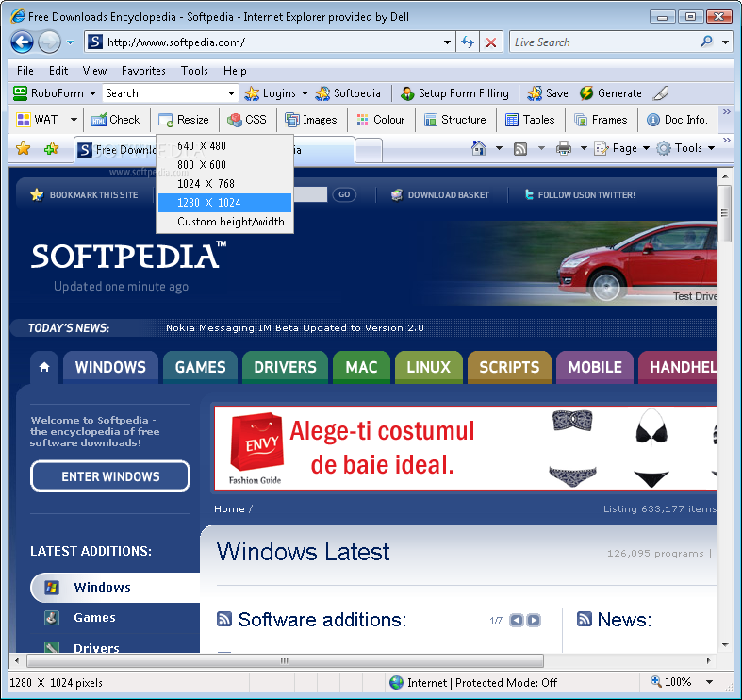Image resolution: width=742 pixels, height=700 pixels.
Task: Click next arrow in Software additions pager
Action: [534, 620]
